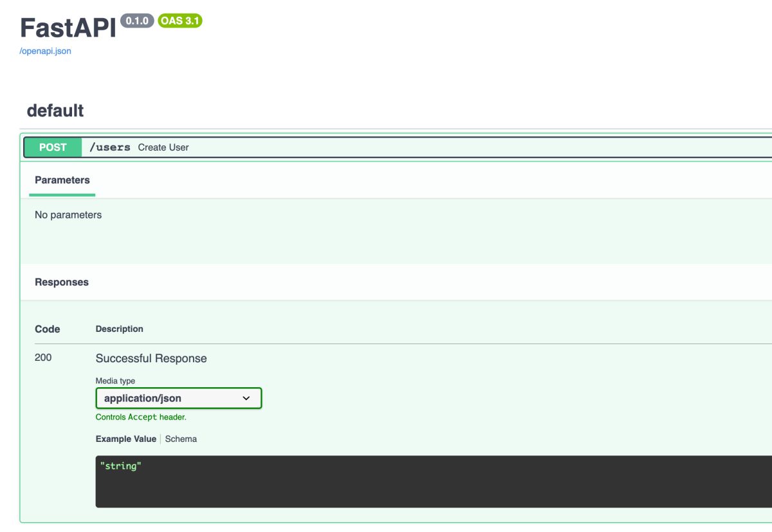
Task: Click the /users endpoint path
Action: tap(109, 147)
